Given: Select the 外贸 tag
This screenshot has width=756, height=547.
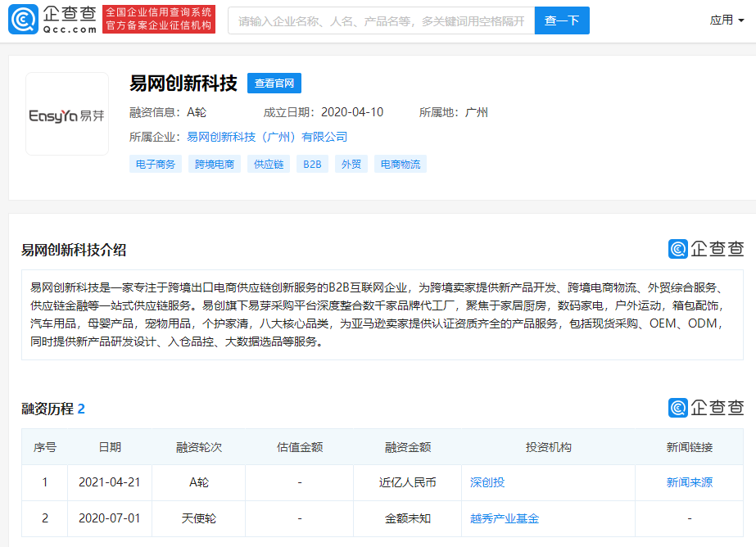Looking at the screenshot, I should (351, 165).
